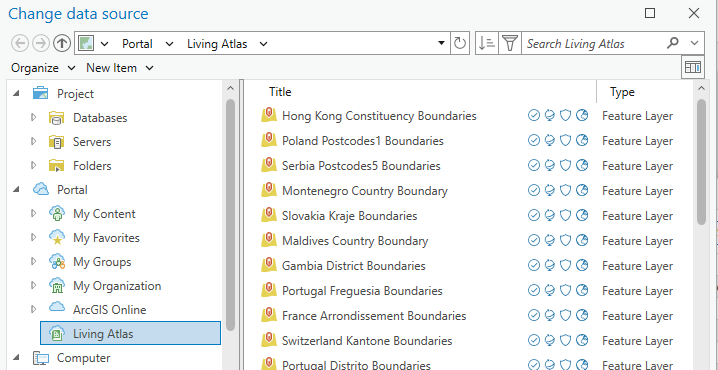The height and width of the screenshot is (370, 718).
Task: Click the My Favorites star cloud icon
Action: pos(57,238)
